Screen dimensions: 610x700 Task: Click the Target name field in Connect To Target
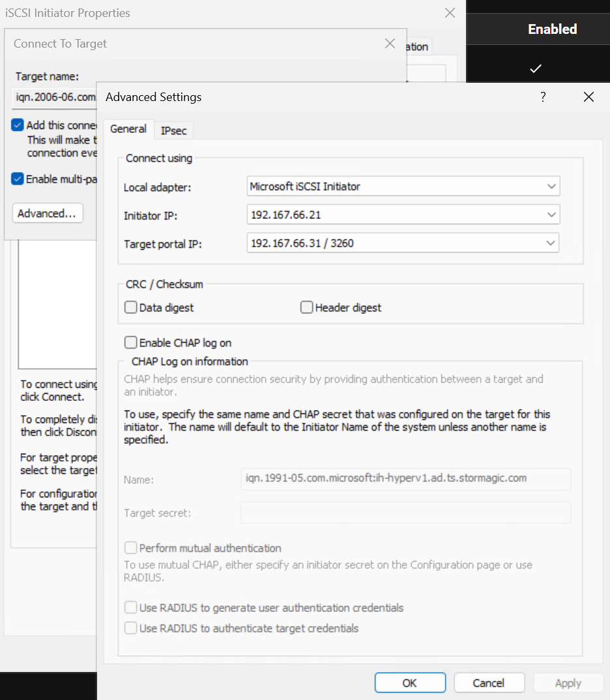[55, 97]
